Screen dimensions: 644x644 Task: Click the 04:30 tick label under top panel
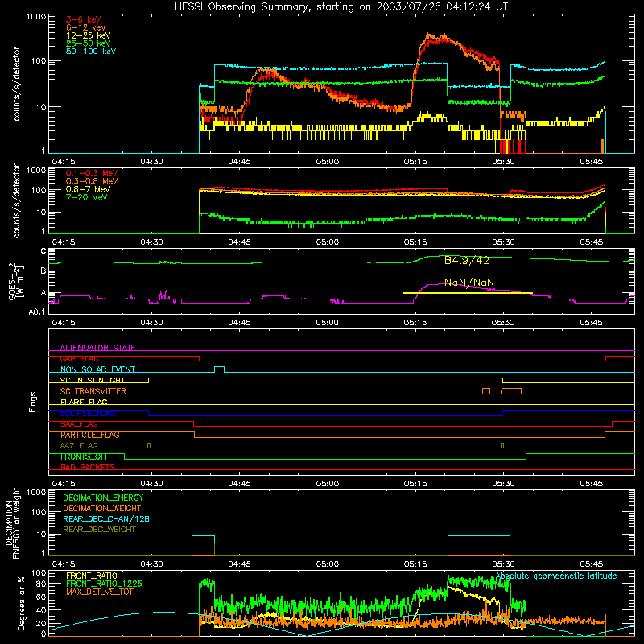coord(151,162)
